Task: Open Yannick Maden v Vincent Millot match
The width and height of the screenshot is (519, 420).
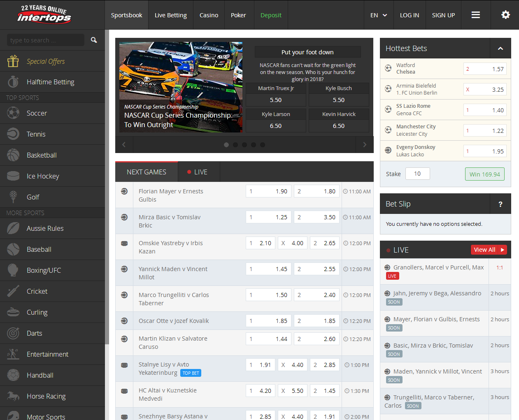Action: pyautogui.click(x=173, y=273)
